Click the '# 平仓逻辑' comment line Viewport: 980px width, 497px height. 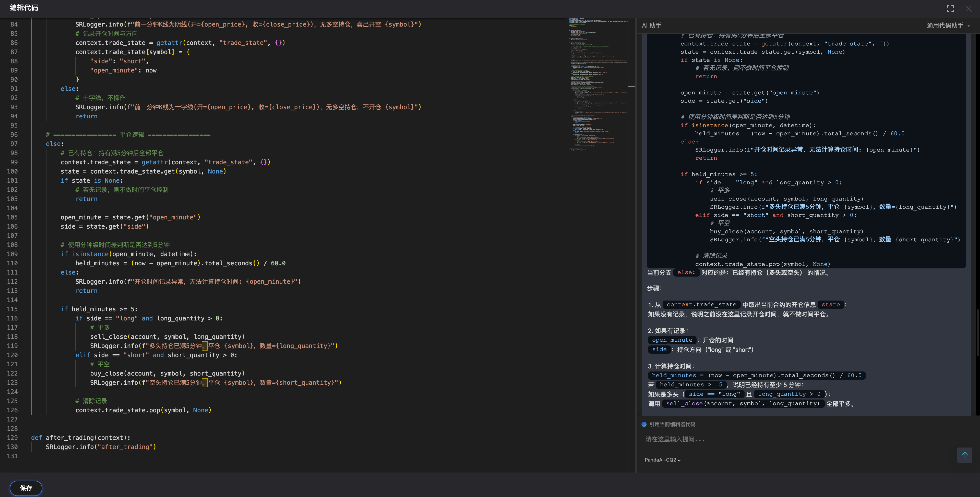[x=128, y=135]
